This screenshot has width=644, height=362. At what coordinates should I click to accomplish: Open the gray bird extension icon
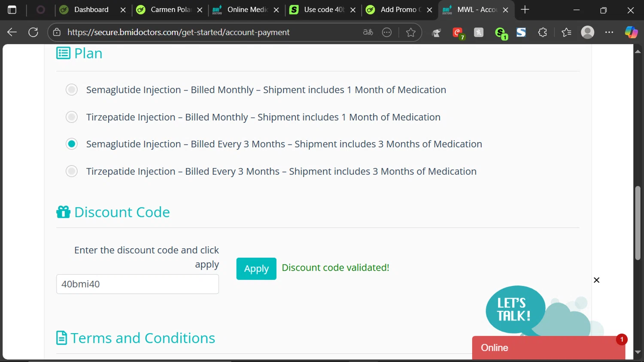click(436, 33)
